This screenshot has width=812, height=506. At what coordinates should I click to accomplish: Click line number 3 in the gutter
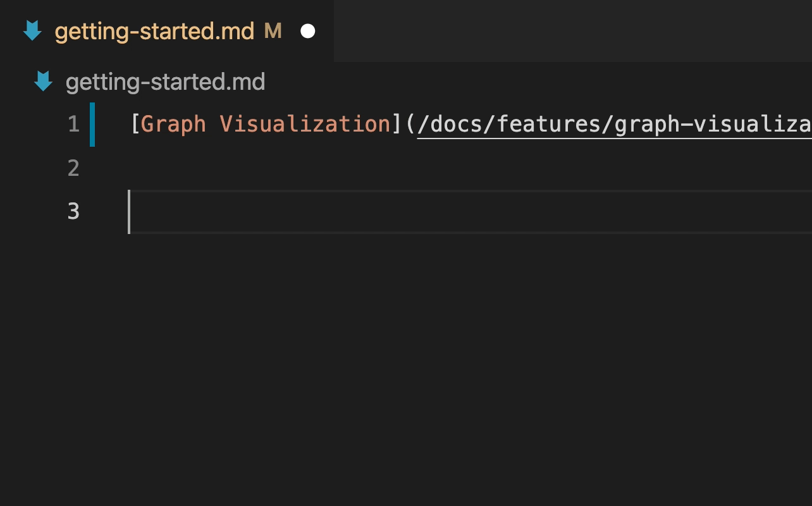(x=73, y=211)
